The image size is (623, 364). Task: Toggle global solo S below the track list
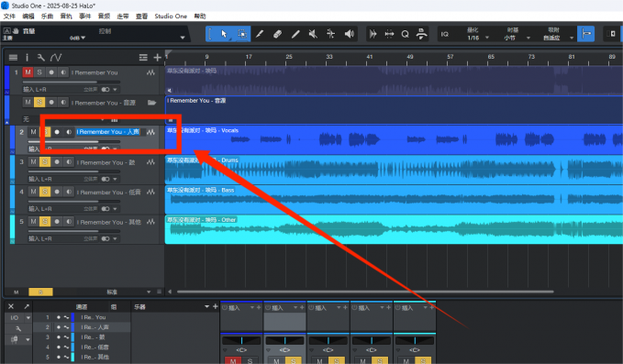(40, 292)
